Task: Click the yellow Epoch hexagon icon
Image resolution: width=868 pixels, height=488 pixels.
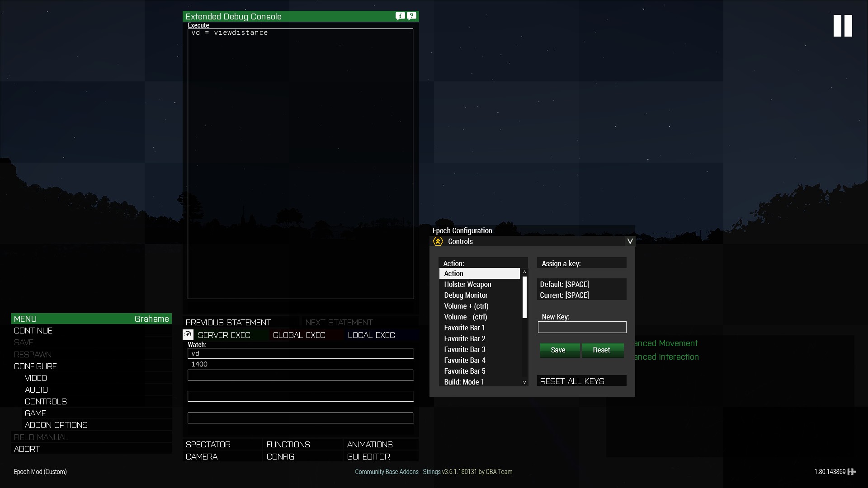Action: coord(438,241)
